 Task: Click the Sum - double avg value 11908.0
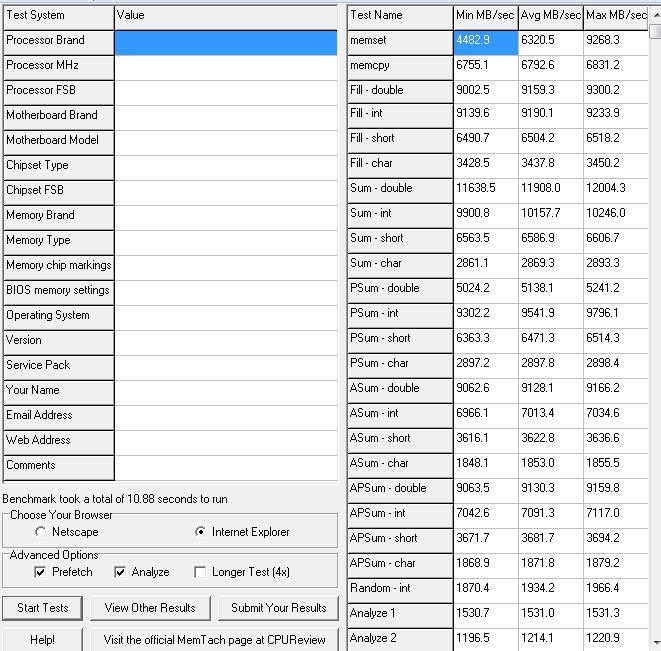(x=551, y=191)
